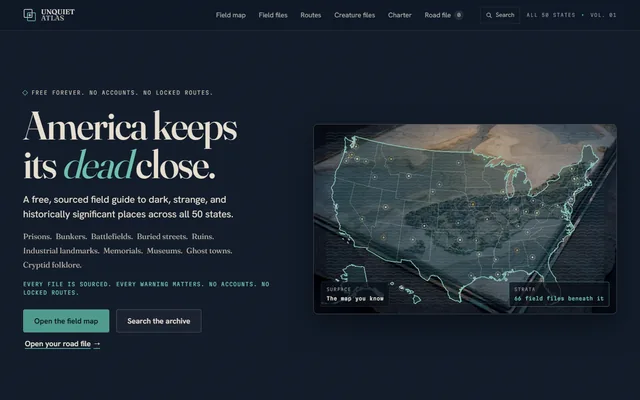Click the 'A free, sourced field guide' paragraph

128,207
